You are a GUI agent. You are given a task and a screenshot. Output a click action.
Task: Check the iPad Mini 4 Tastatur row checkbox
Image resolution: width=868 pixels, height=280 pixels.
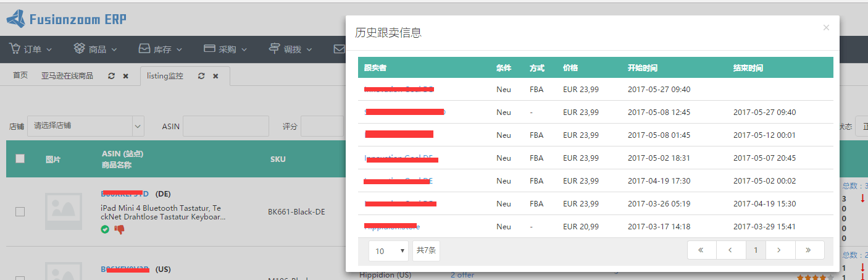point(20,212)
